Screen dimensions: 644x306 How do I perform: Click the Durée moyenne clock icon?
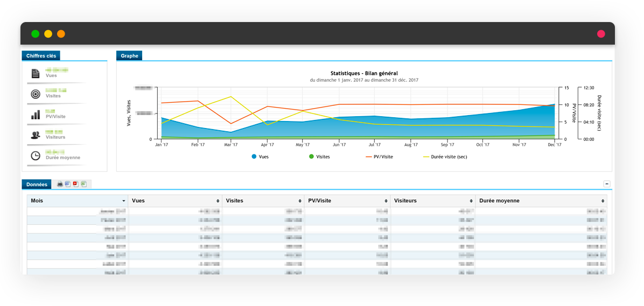[x=36, y=155]
